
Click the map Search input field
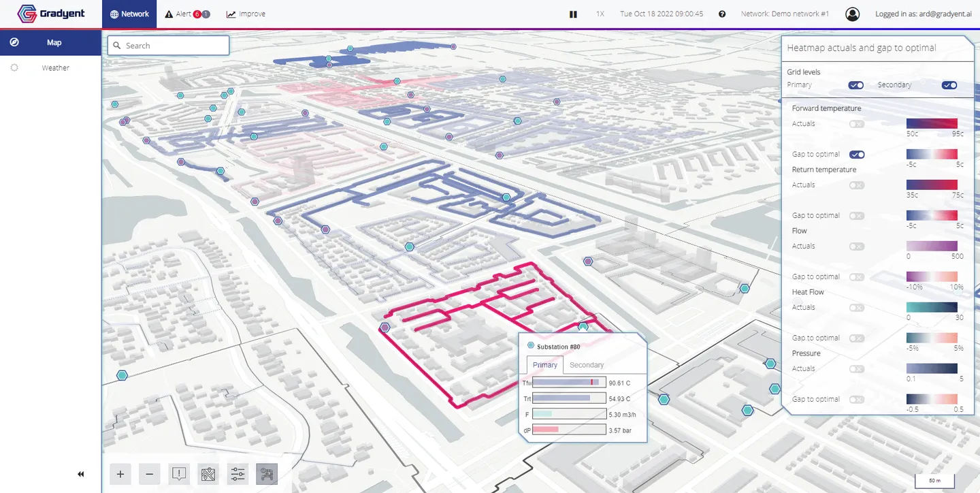[x=169, y=46]
